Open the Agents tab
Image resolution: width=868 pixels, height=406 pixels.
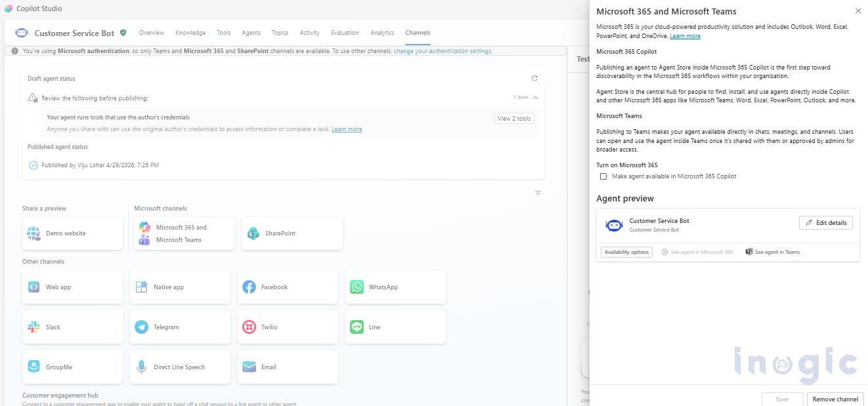251,33
